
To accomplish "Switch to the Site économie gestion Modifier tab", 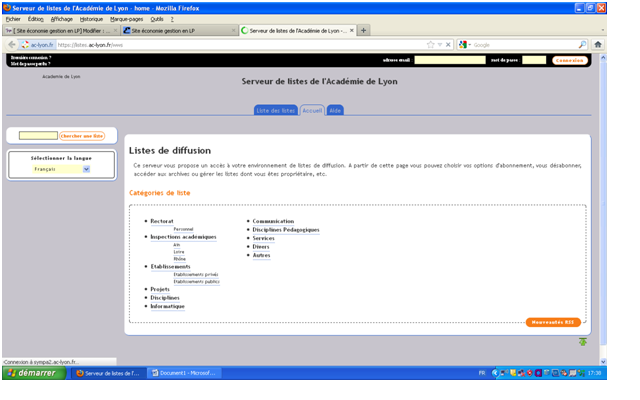I will click(61, 31).
